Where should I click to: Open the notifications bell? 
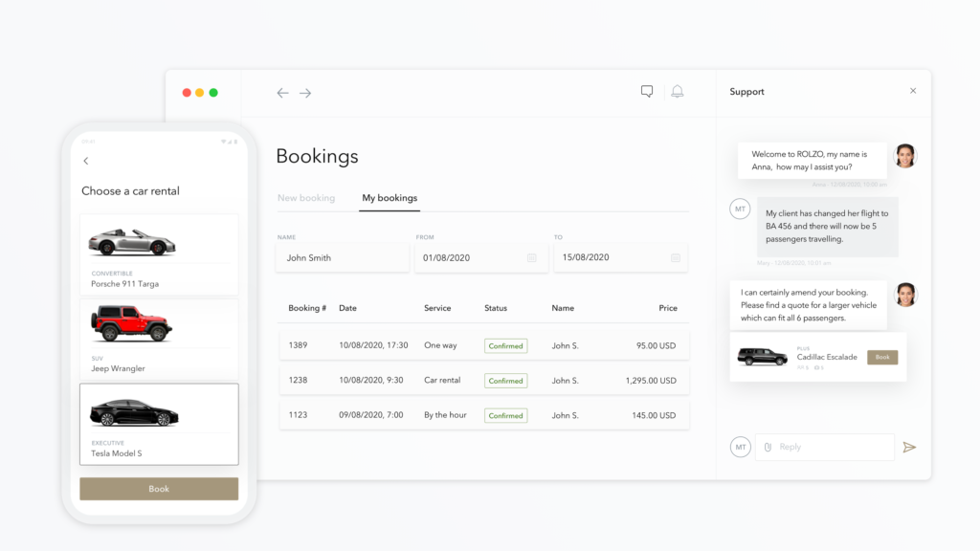tap(678, 91)
